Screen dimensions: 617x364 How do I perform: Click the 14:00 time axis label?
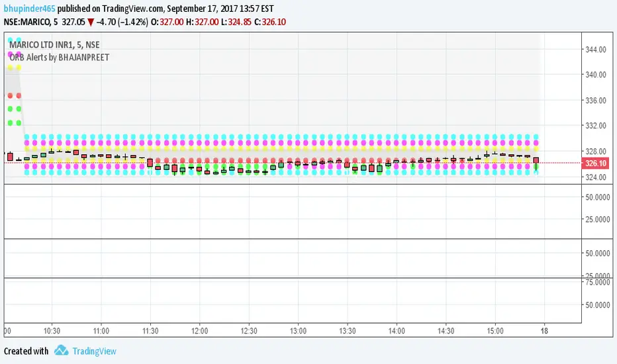click(397, 331)
